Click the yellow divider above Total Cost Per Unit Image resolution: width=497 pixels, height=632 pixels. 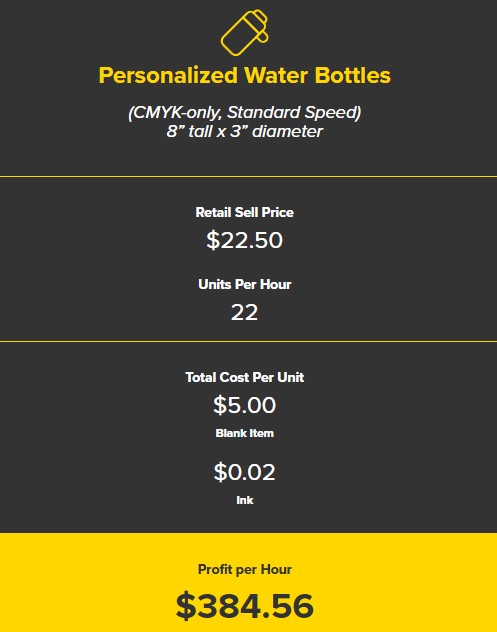(x=248, y=342)
